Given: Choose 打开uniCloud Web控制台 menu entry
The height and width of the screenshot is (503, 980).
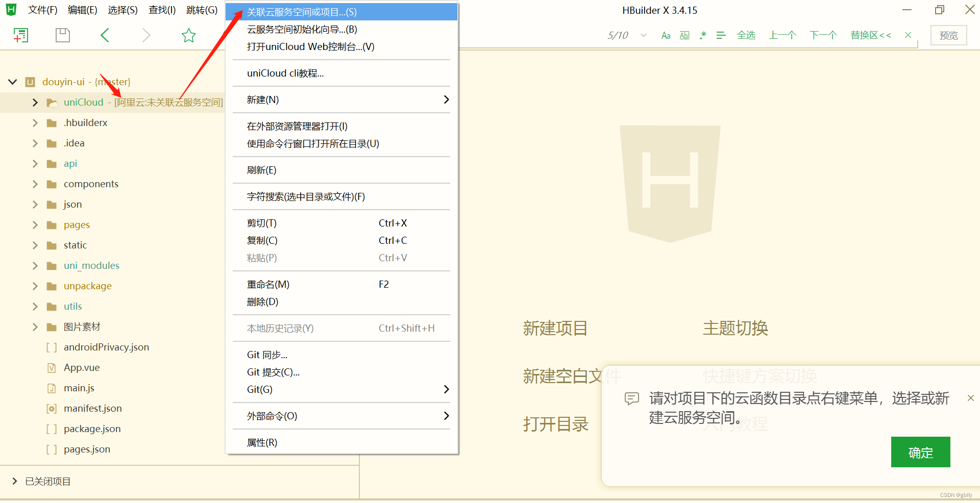Looking at the screenshot, I should click(x=341, y=46).
